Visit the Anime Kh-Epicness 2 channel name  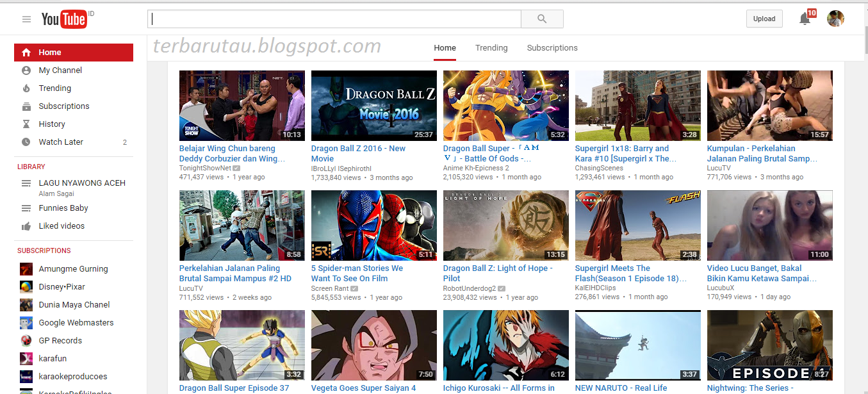(x=476, y=168)
